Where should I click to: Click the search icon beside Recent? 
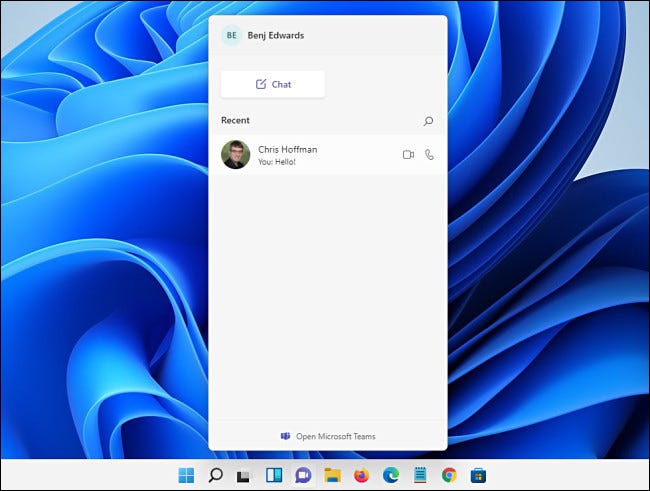(429, 121)
